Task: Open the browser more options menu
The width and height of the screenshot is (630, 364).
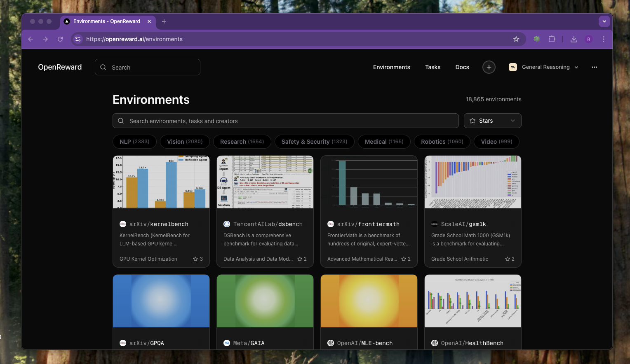Action: click(x=603, y=39)
